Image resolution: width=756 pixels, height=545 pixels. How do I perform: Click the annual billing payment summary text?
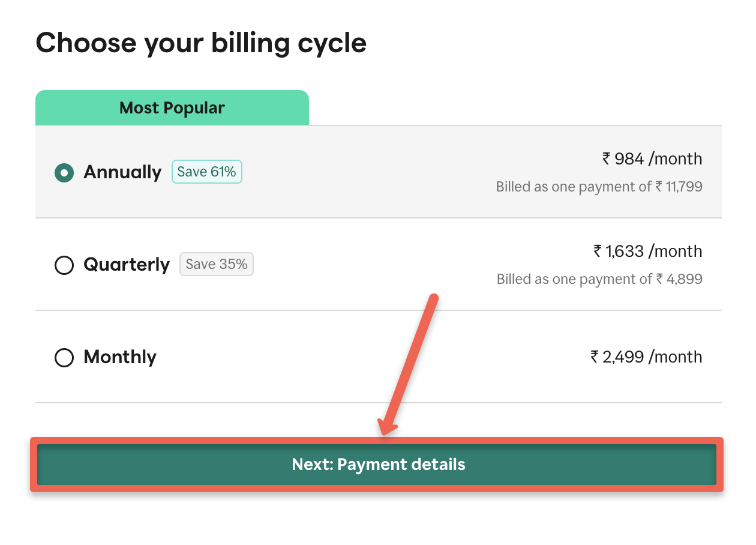pyautogui.click(x=599, y=187)
